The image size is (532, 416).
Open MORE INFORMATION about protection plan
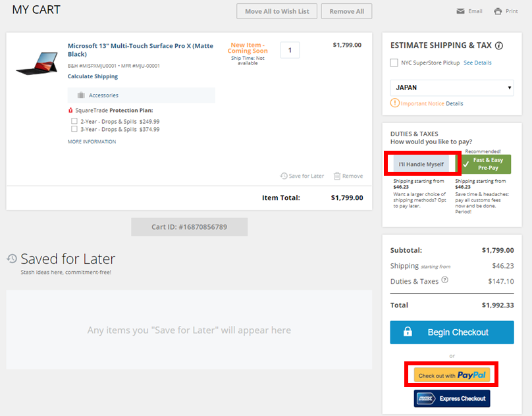(92, 142)
